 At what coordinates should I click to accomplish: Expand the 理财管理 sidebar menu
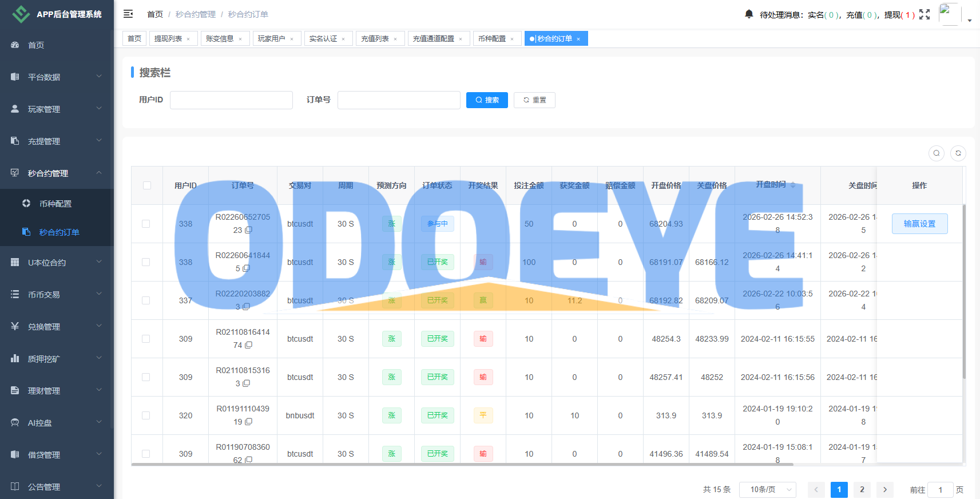tap(57, 390)
